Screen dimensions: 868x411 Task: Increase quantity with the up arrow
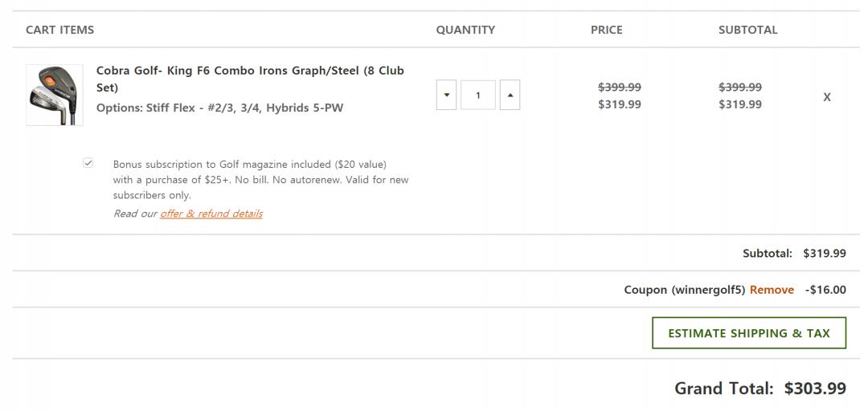click(x=510, y=96)
